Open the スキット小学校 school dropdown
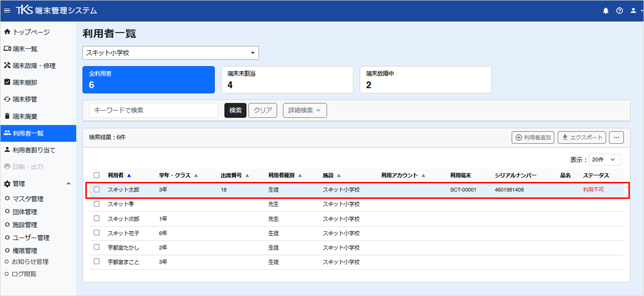 171,53
